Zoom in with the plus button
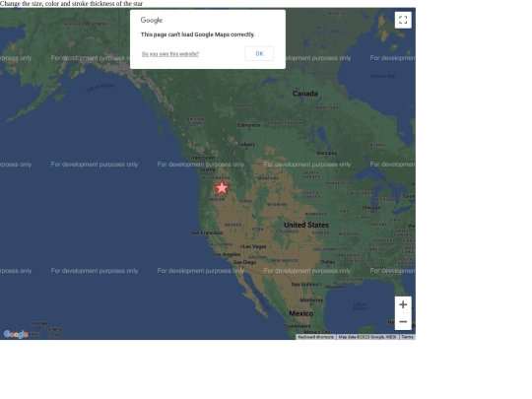The height and width of the screenshot is (399, 532). (x=403, y=304)
